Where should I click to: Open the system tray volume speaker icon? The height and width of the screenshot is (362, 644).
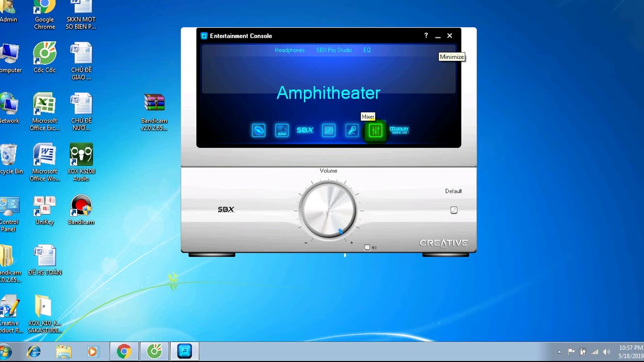607,352
